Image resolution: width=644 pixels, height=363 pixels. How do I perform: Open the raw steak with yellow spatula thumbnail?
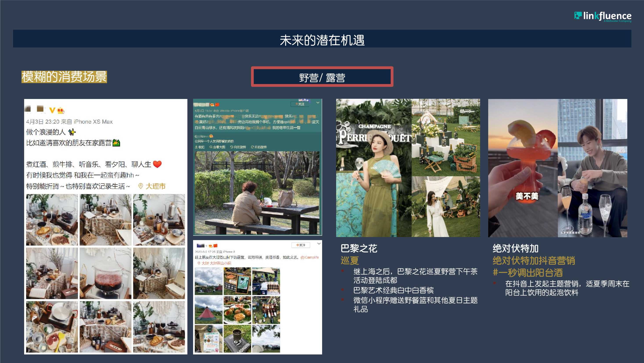(x=52, y=327)
